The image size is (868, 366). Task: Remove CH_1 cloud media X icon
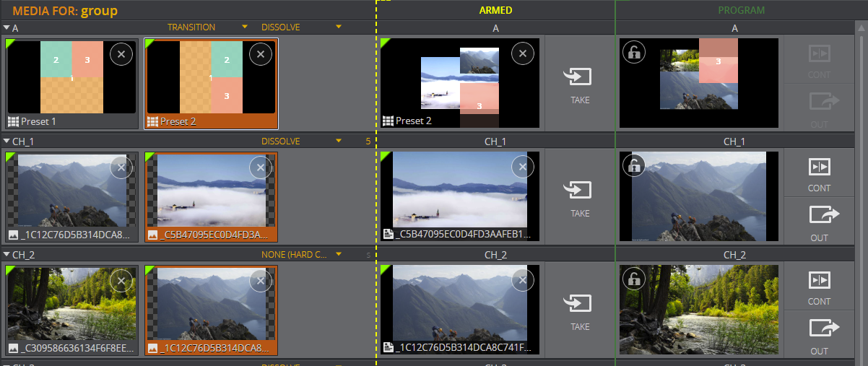coord(261,167)
